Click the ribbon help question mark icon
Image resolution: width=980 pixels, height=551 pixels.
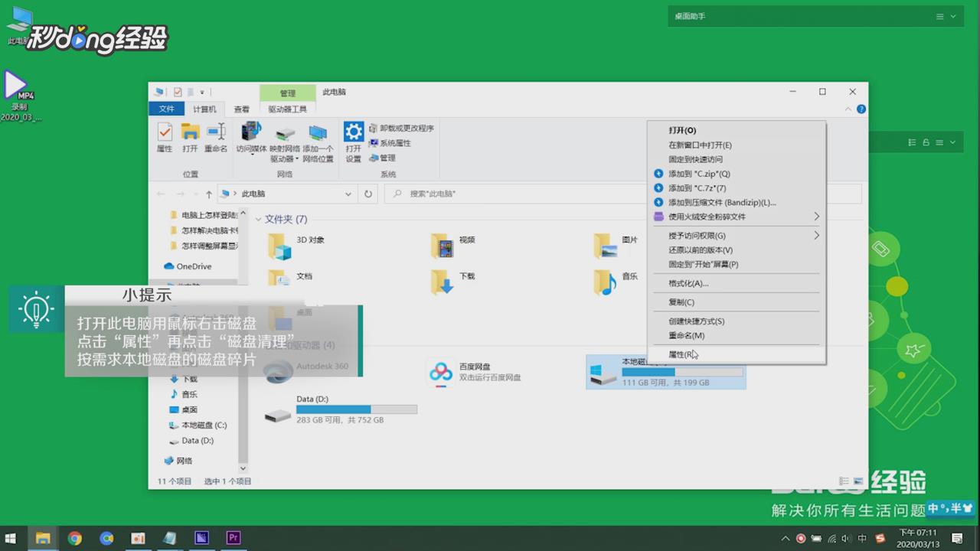tap(861, 109)
